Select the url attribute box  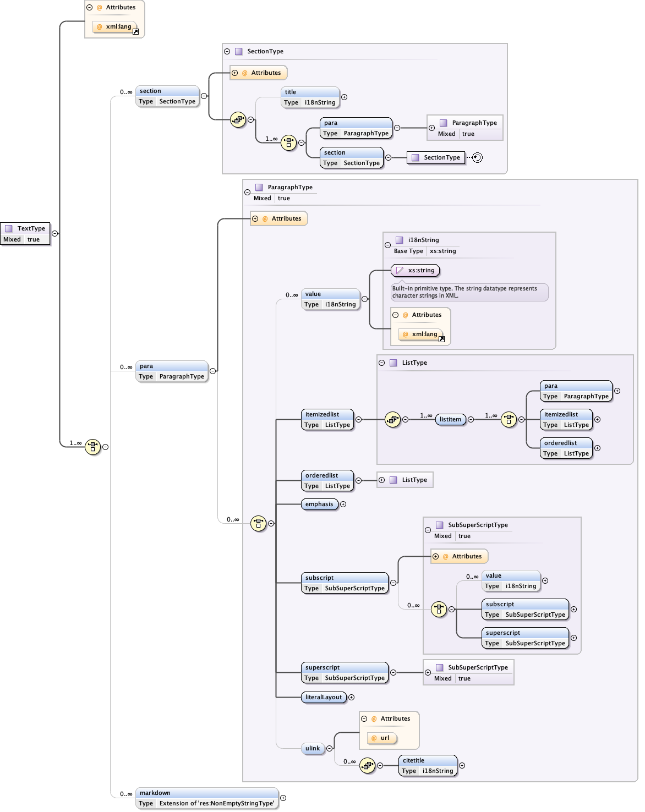[382, 738]
